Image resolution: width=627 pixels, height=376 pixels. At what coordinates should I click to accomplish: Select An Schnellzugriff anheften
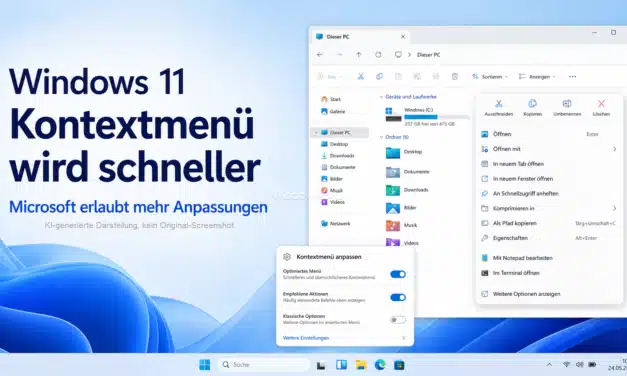tap(550, 193)
